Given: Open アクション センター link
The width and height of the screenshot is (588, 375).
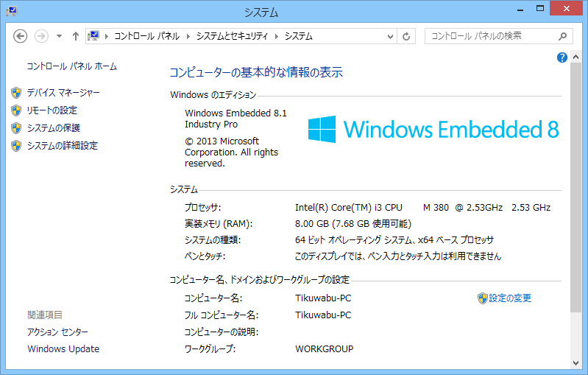Looking at the screenshot, I should pyautogui.click(x=57, y=332).
